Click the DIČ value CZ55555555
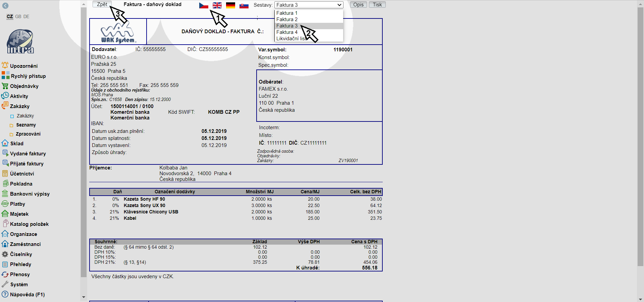This screenshot has height=302, width=644. [x=213, y=49]
